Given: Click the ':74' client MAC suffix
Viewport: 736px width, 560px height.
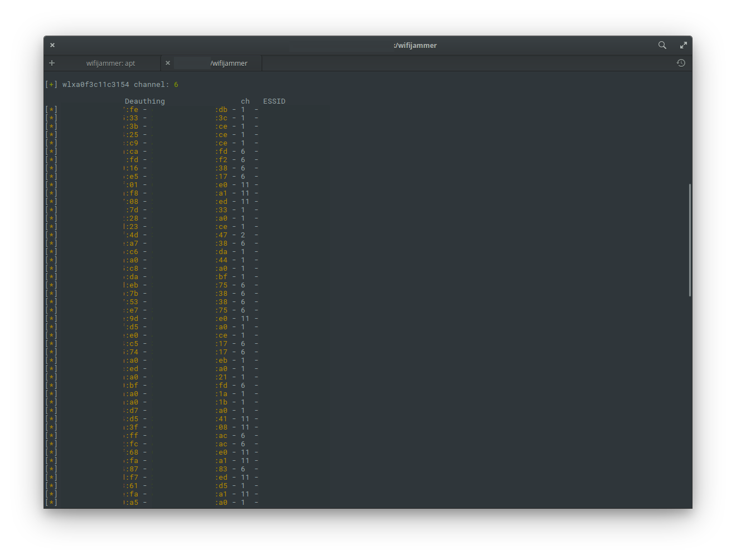Looking at the screenshot, I should (132, 352).
